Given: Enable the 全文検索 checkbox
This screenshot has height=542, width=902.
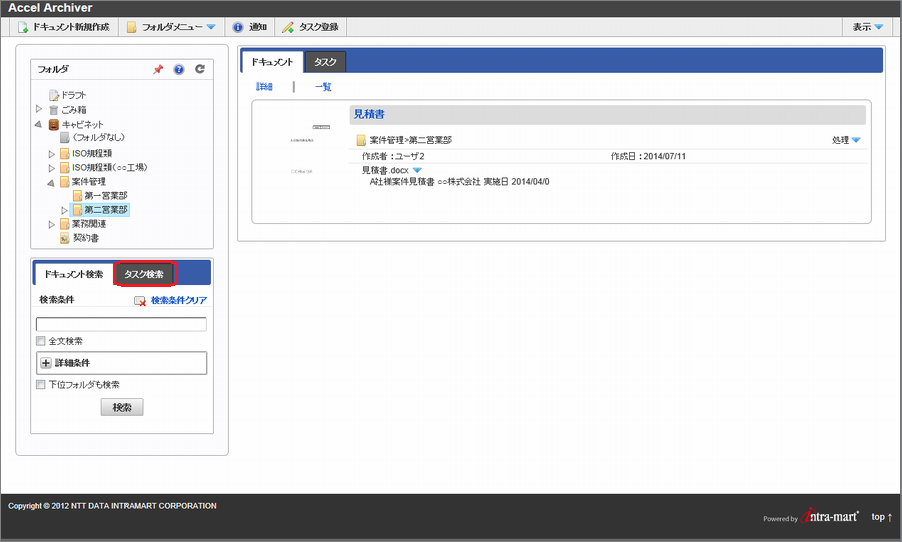Looking at the screenshot, I should 41,342.
